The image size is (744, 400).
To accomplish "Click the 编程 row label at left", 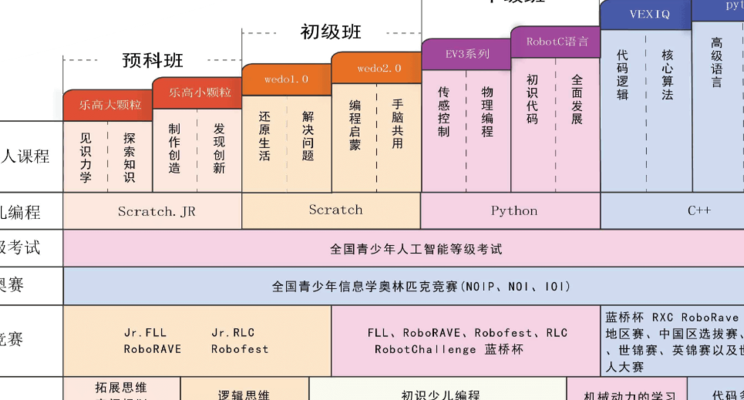I will tap(20, 212).
